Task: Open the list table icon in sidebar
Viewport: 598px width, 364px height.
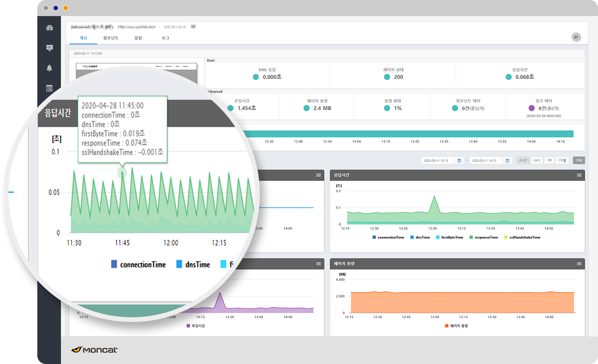Action: [50, 88]
